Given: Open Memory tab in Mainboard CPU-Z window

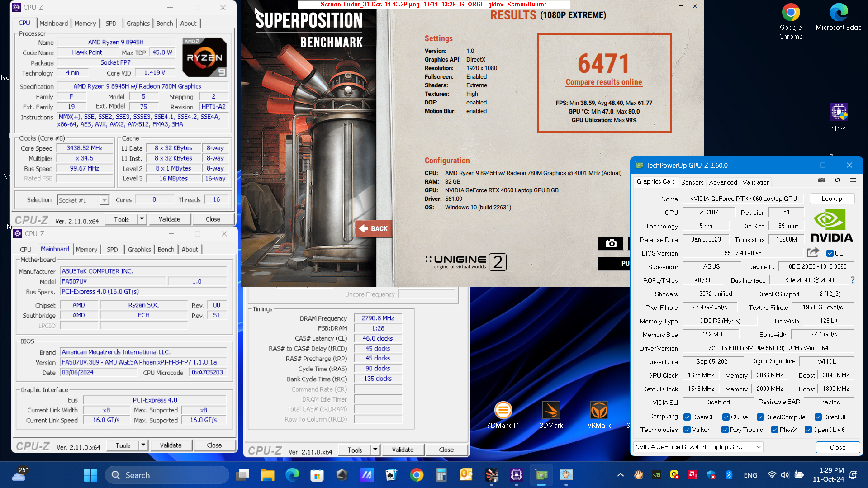Looking at the screenshot, I should click(x=86, y=250).
